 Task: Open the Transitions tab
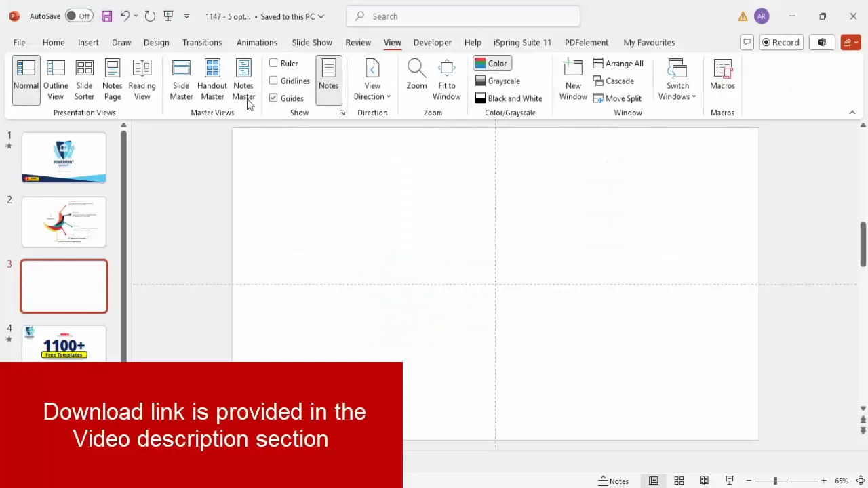[202, 42]
